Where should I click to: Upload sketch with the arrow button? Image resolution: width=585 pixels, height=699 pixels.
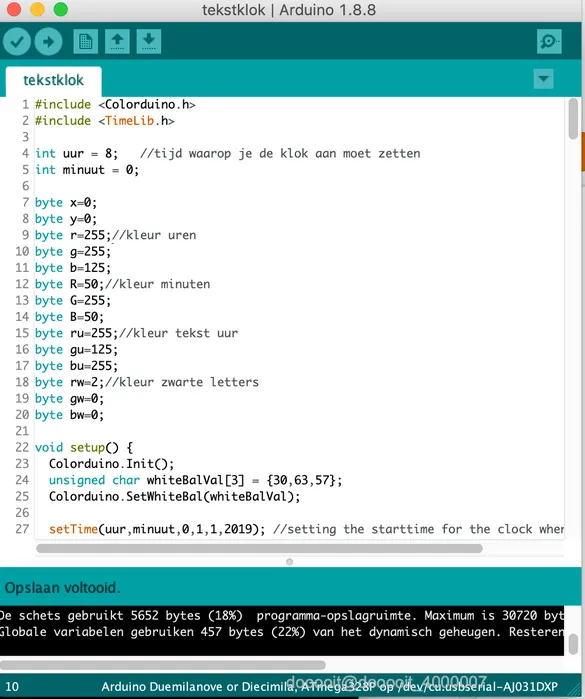pos(48,41)
